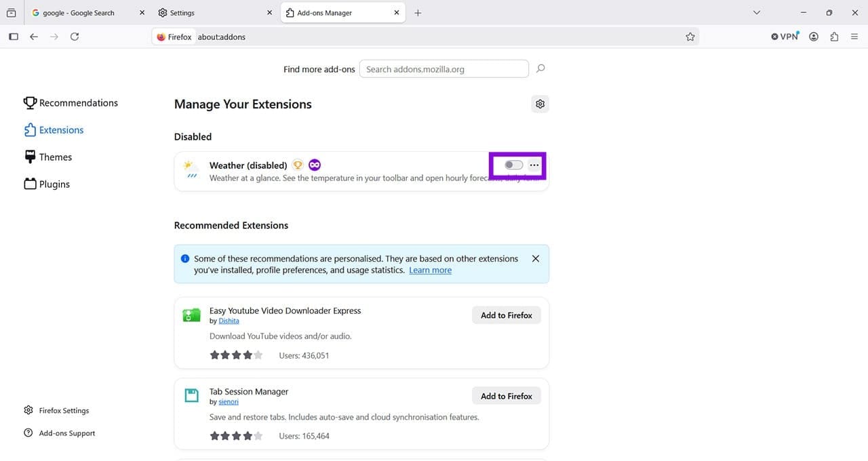This screenshot has width=868, height=461.
Task: Select Extensions in the sidebar
Action: [x=54, y=130]
